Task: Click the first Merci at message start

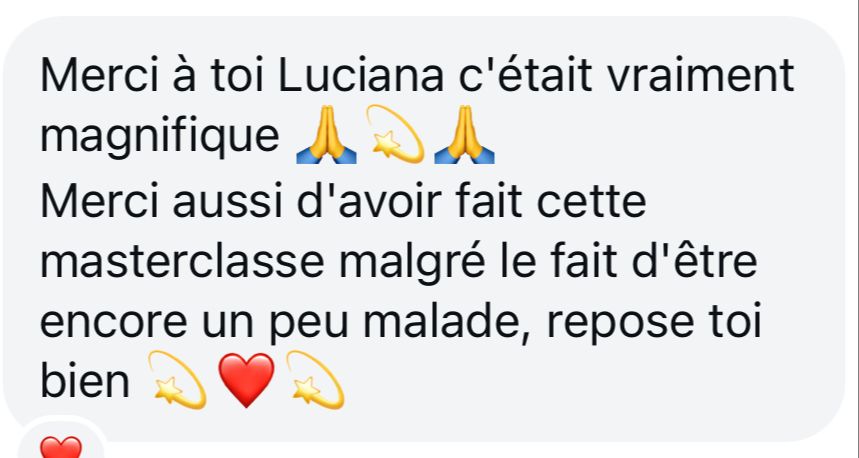Action: pos(99,75)
